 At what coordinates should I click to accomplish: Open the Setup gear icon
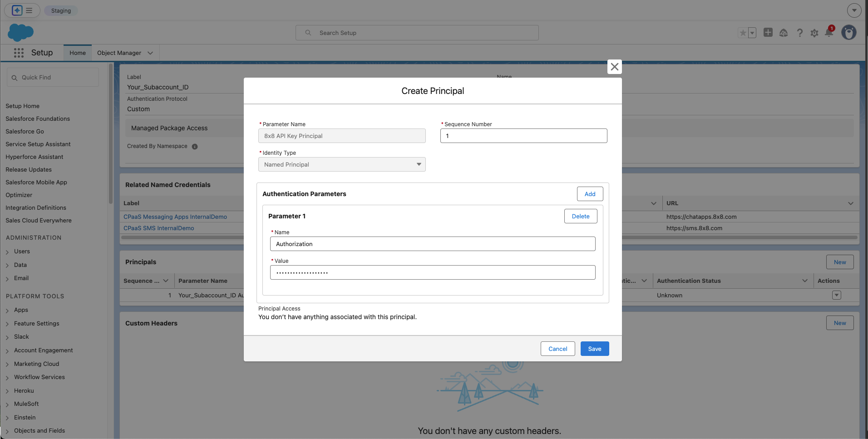coord(814,33)
